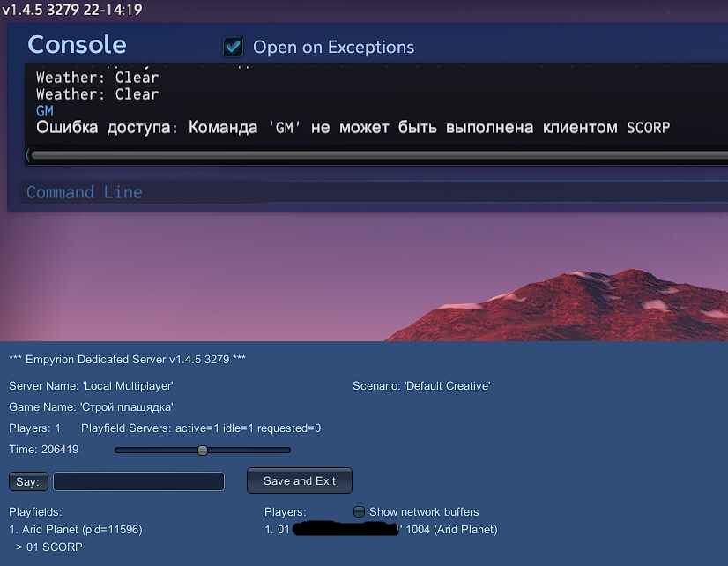Enable Show network buffers checkbox
The height and width of the screenshot is (566, 728).
(360, 511)
